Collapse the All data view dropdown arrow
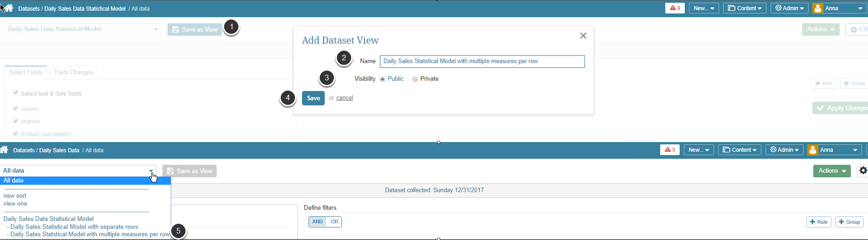The height and width of the screenshot is (240, 868). click(x=151, y=171)
